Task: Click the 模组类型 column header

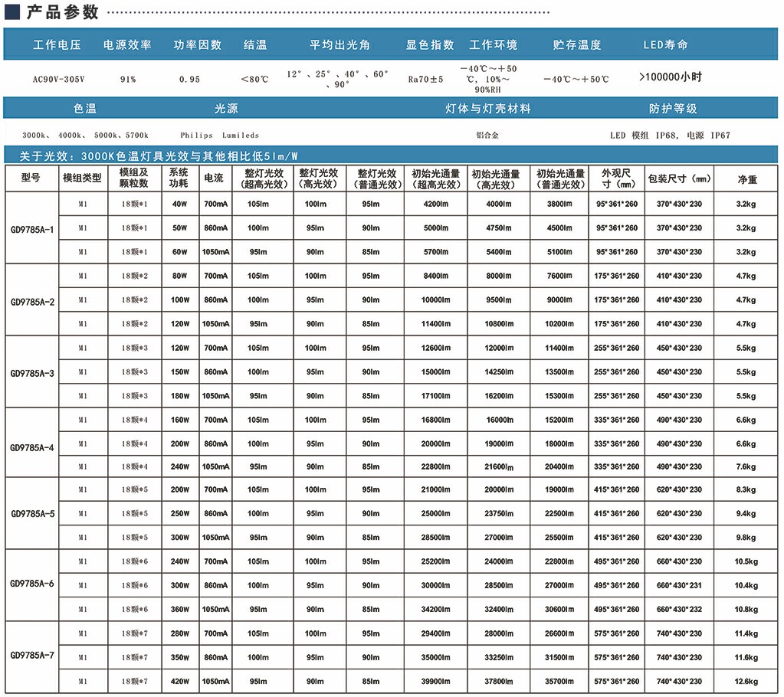Action: pyautogui.click(x=82, y=178)
